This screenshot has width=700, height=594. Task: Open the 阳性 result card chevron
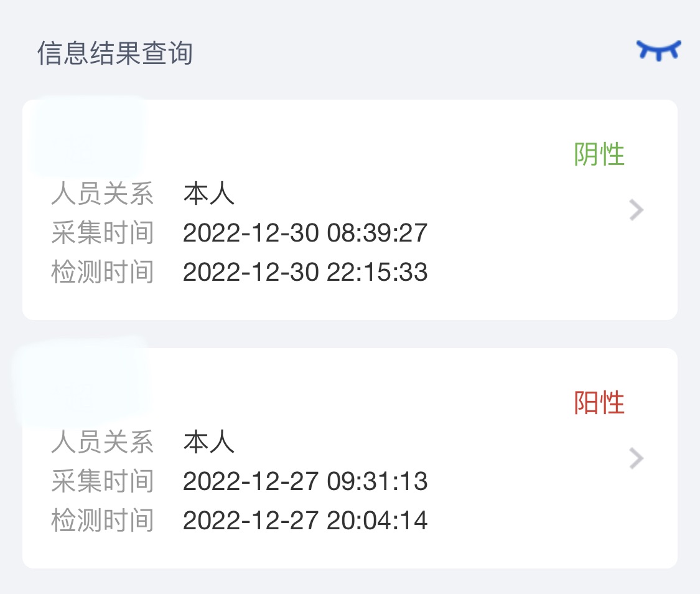click(636, 458)
